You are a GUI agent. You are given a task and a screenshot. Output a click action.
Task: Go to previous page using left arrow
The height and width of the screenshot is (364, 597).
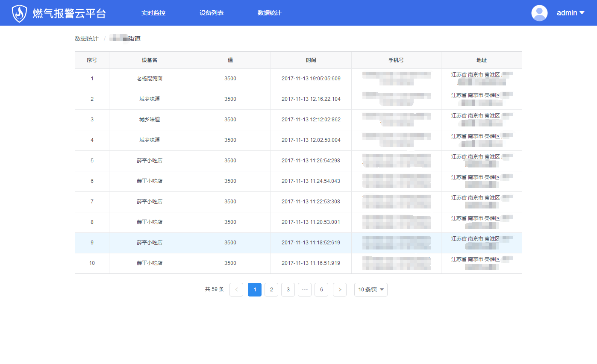pos(236,290)
